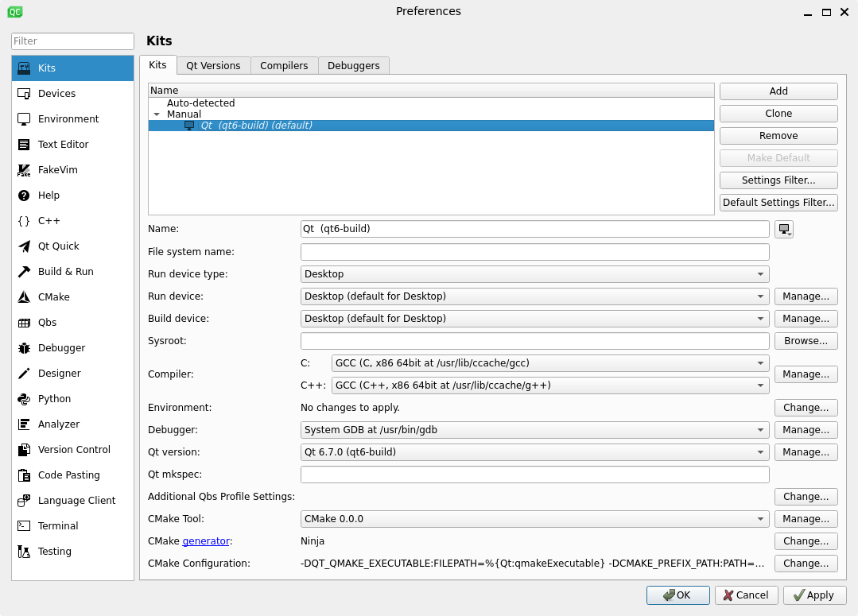The height and width of the screenshot is (616, 858).
Task: Click the Build & Run hammer icon
Action: pos(24,271)
